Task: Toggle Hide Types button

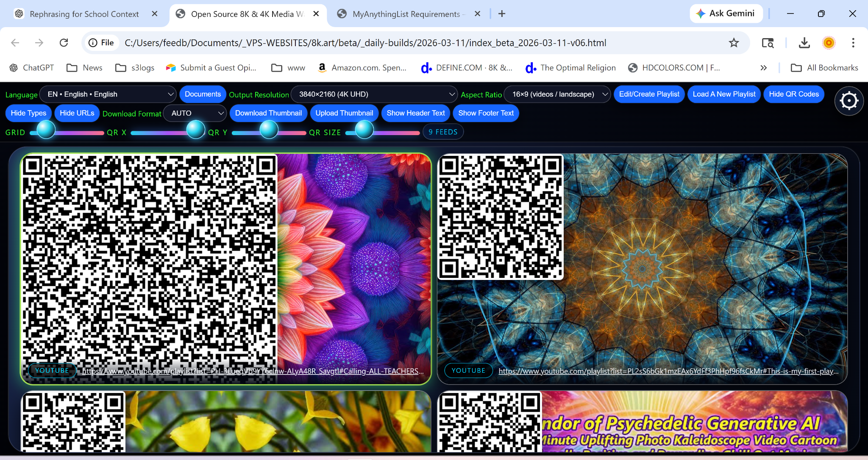Action: pyautogui.click(x=28, y=113)
